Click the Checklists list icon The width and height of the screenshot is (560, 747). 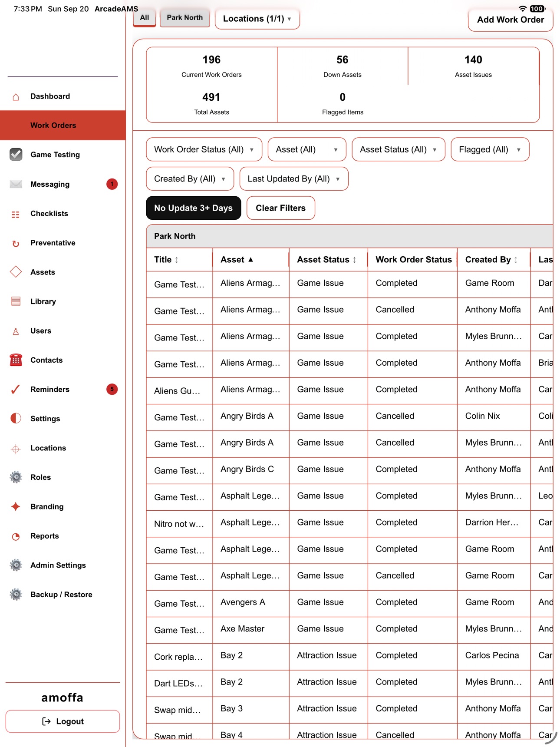[x=16, y=214]
